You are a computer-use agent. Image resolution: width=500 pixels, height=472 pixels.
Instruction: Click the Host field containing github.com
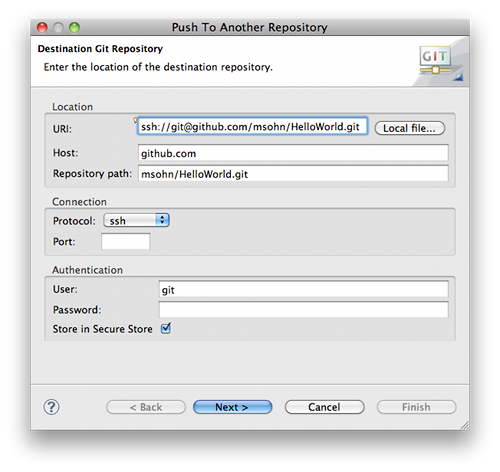[x=293, y=153]
